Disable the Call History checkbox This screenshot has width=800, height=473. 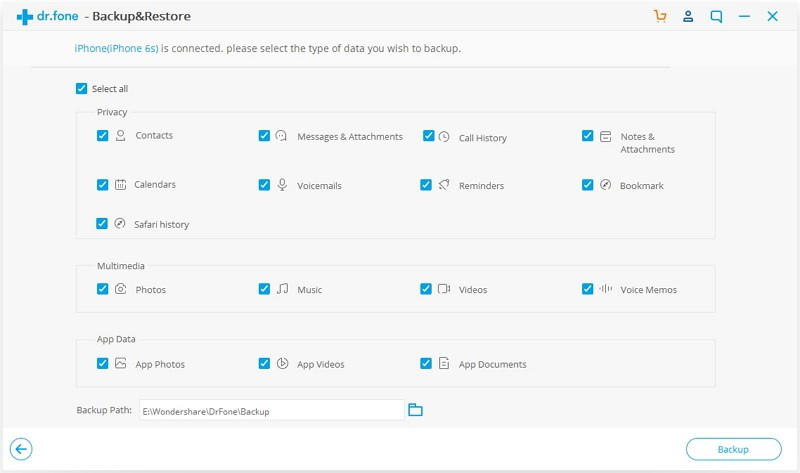[x=428, y=136]
